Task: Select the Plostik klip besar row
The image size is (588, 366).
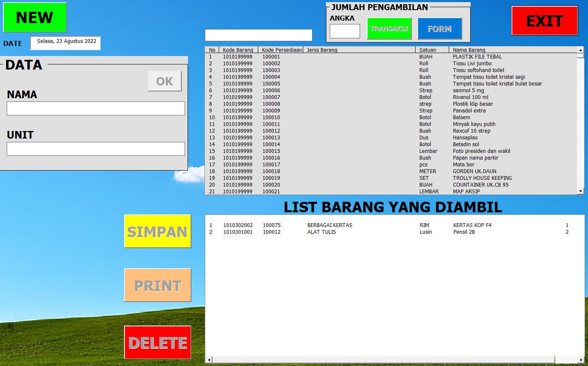Action: click(x=391, y=104)
